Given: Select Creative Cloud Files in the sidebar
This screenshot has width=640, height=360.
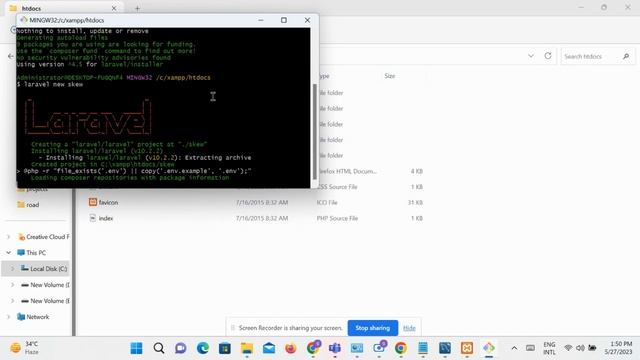Looking at the screenshot, I should click(x=47, y=237).
